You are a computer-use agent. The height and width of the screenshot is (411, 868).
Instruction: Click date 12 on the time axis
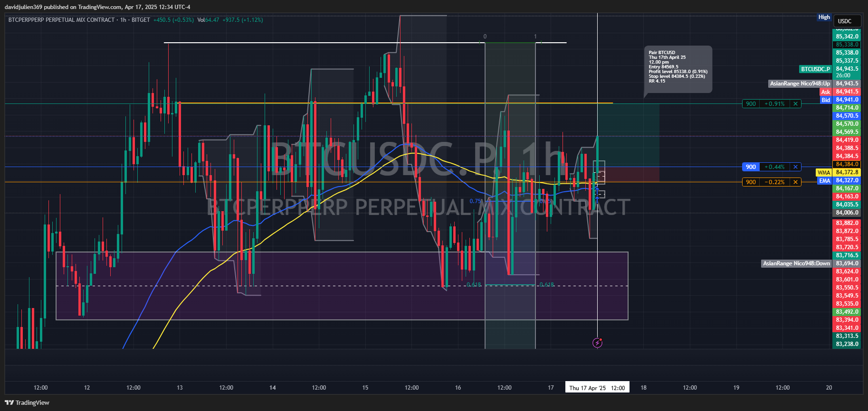[x=87, y=388]
